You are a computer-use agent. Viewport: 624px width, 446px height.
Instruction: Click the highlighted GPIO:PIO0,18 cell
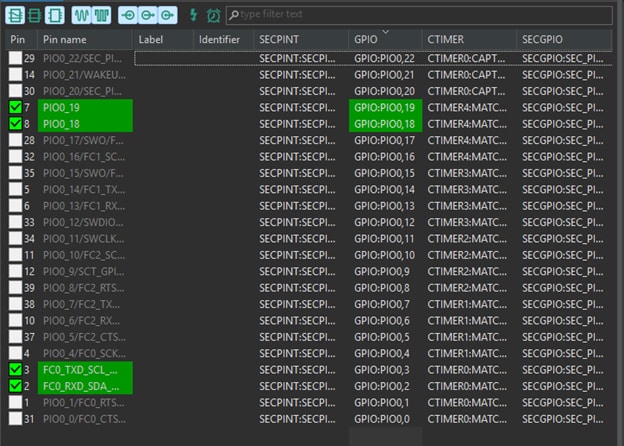[x=385, y=124]
